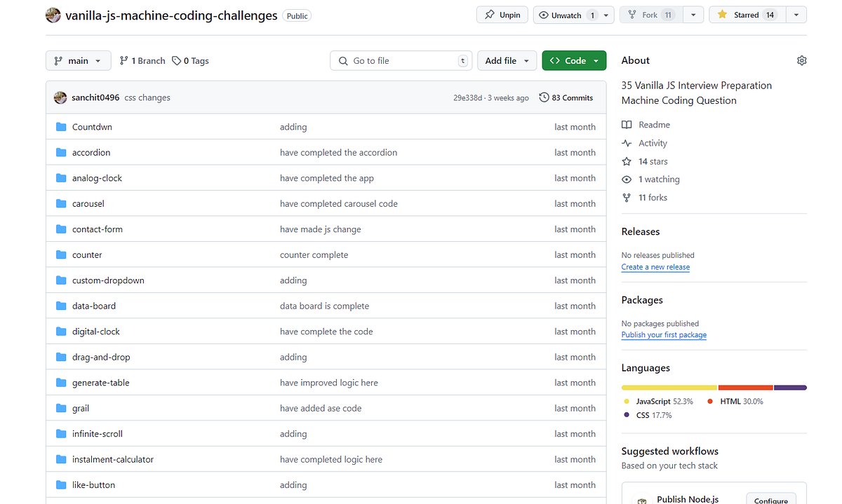Open the 0 Tags page

tap(190, 60)
